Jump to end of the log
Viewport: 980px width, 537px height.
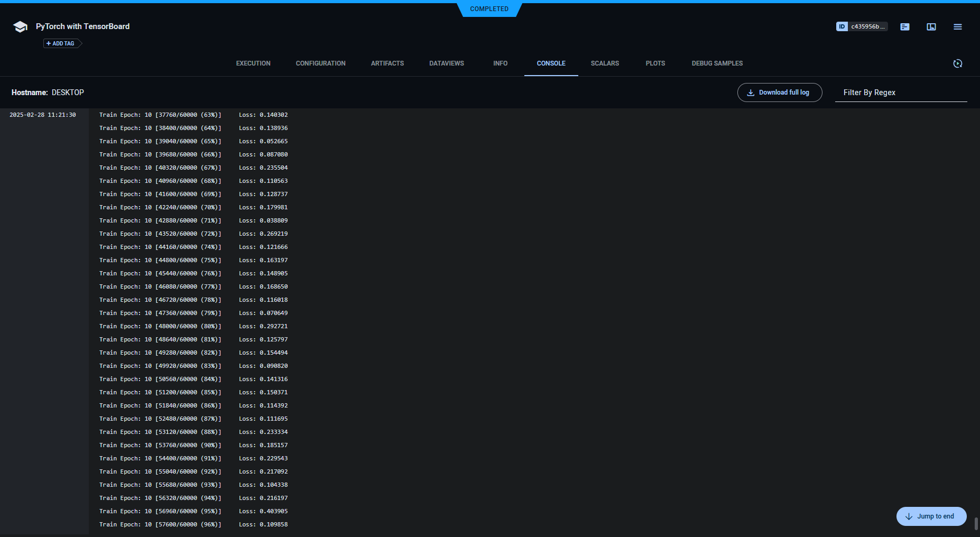[x=931, y=516]
